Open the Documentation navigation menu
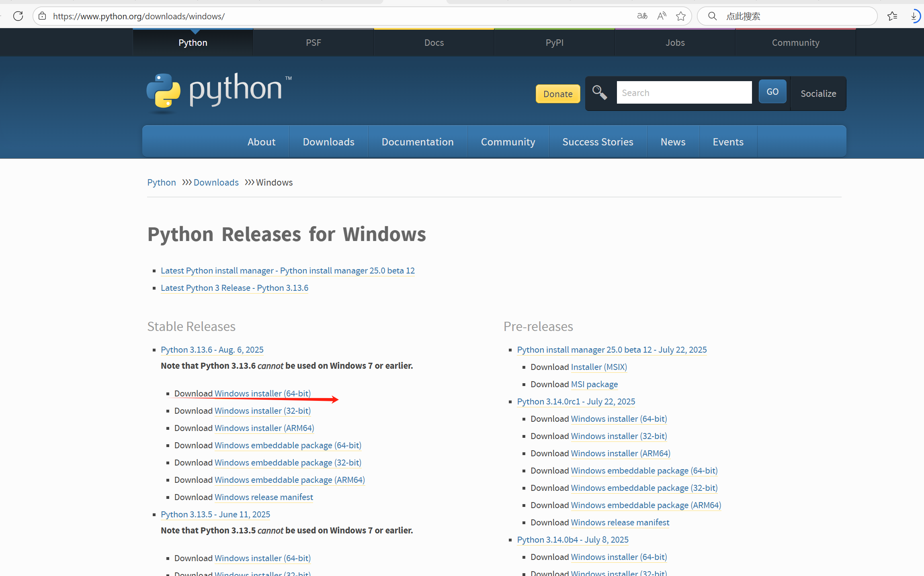 click(x=417, y=142)
